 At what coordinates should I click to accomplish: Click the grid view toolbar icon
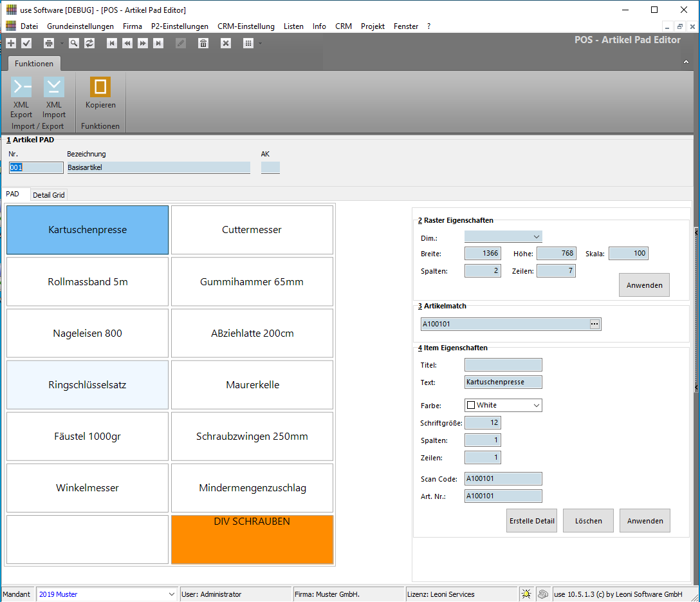[x=248, y=43]
